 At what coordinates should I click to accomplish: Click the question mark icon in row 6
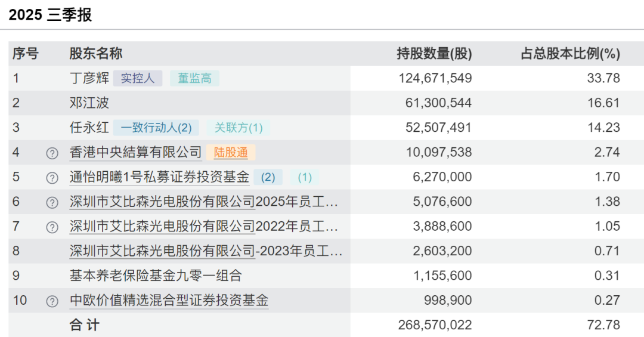point(52,203)
